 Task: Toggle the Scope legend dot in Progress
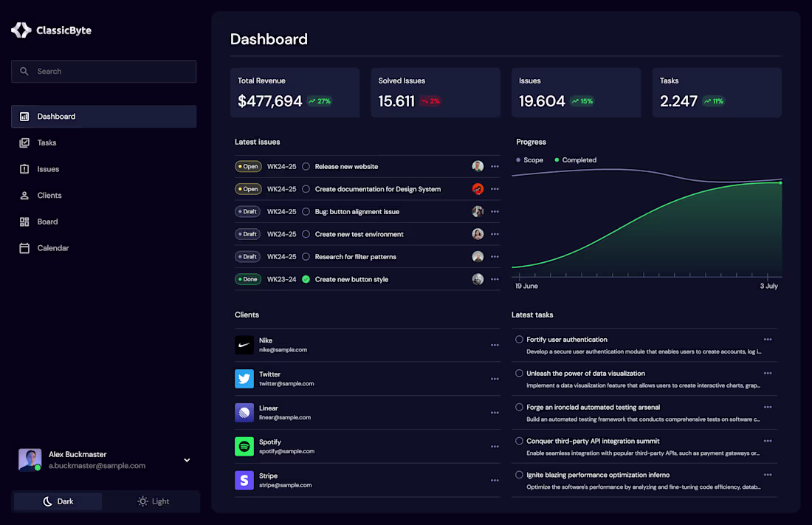point(518,160)
